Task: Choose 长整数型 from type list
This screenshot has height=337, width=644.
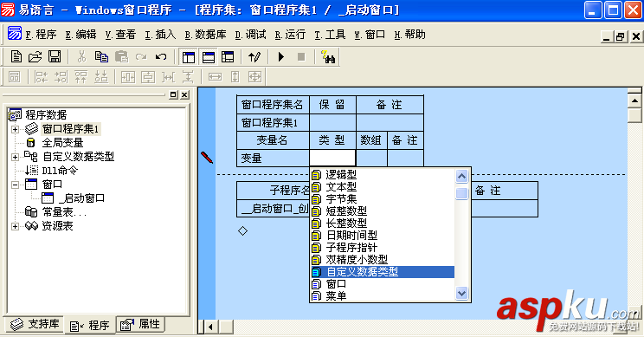Action: point(346,224)
